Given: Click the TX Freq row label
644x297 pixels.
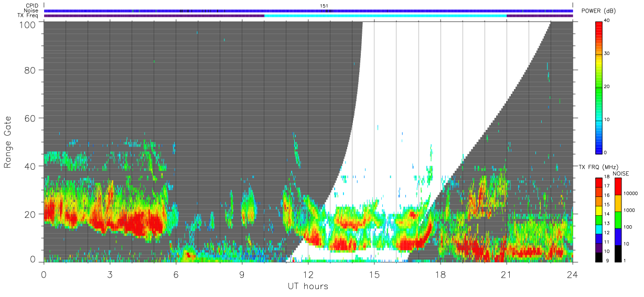Looking at the screenshot, I should pos(28,15).
